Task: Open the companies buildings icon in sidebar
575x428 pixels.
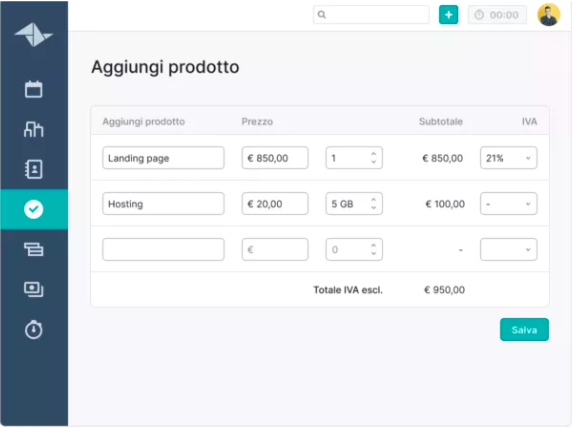Action: click(33, 129)
